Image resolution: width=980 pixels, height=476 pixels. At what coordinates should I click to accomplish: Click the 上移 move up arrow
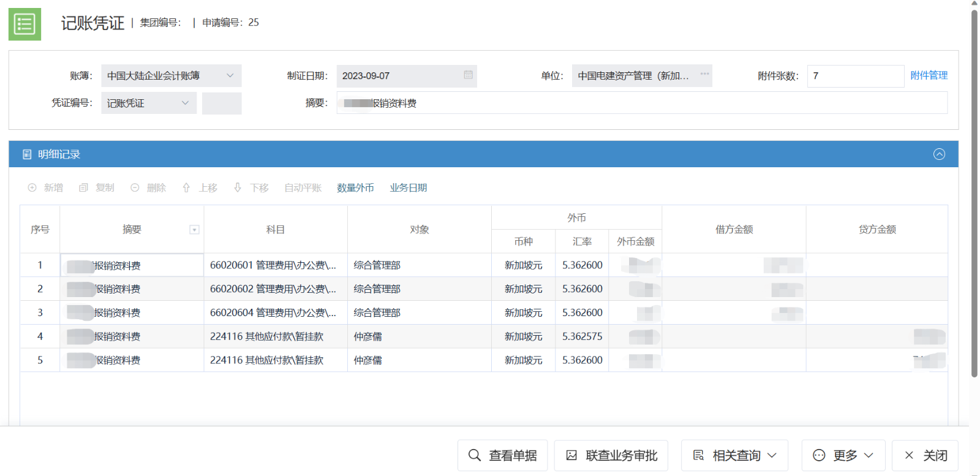tap(186, 188)
